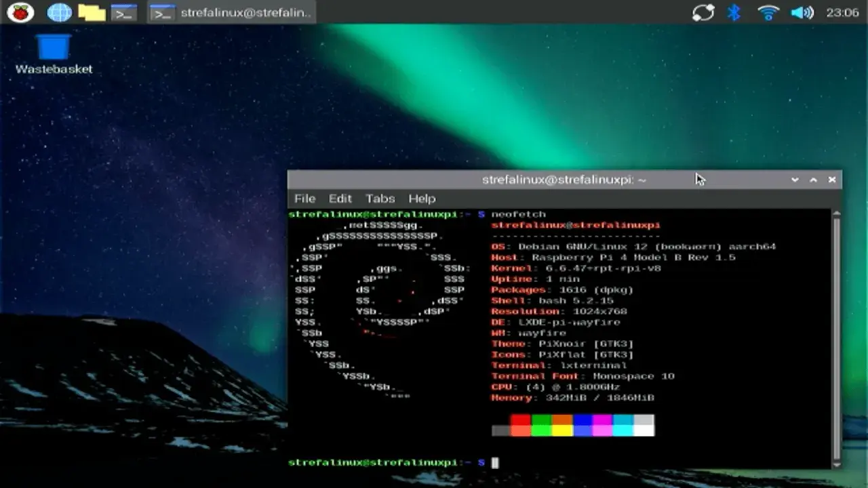Click the 'Resolution: 1024x768' line

(559, 312)
